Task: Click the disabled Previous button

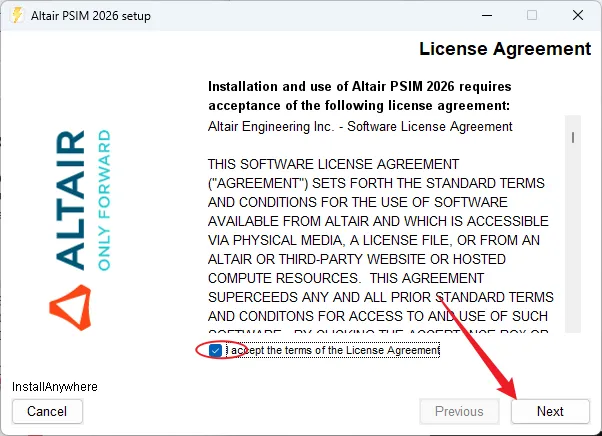Action: coord(459,411)
